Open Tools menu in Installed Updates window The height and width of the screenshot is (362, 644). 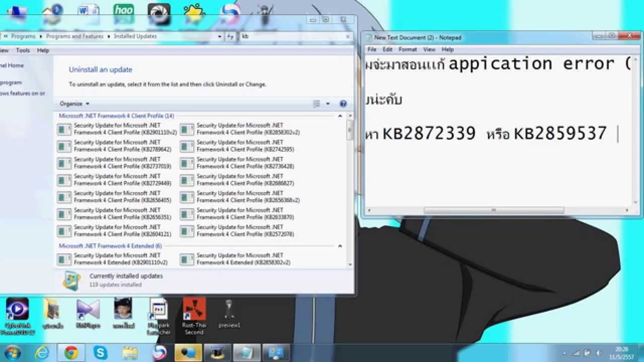click(x=23, y=50)
